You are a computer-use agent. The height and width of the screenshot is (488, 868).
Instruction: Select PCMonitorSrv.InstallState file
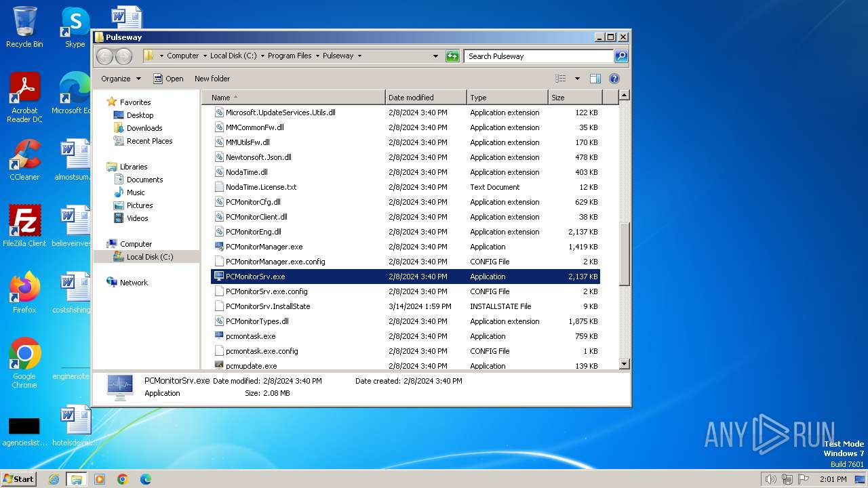[x=406, y=306]
